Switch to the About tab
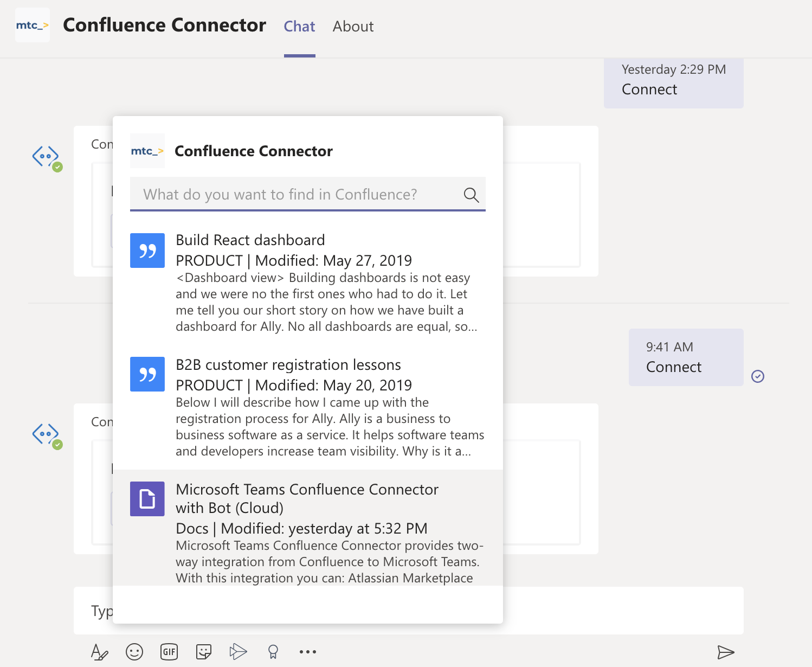This screenshot has width=812, height=667. 353,26
